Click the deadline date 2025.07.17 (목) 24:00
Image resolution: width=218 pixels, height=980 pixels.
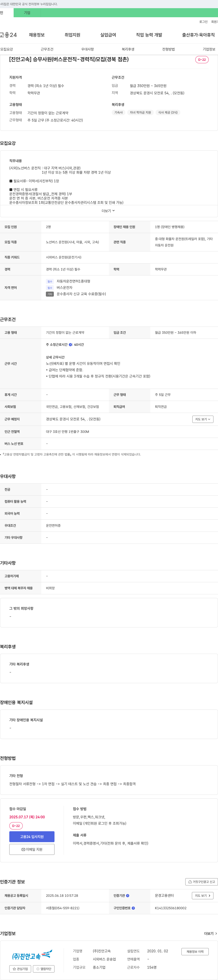(27, 817)
